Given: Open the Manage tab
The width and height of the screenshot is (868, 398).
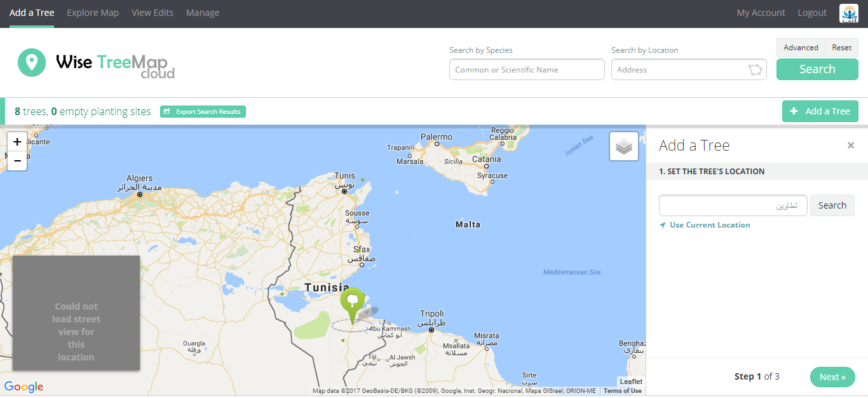Looking at the screenshot, I should [203, 13].
